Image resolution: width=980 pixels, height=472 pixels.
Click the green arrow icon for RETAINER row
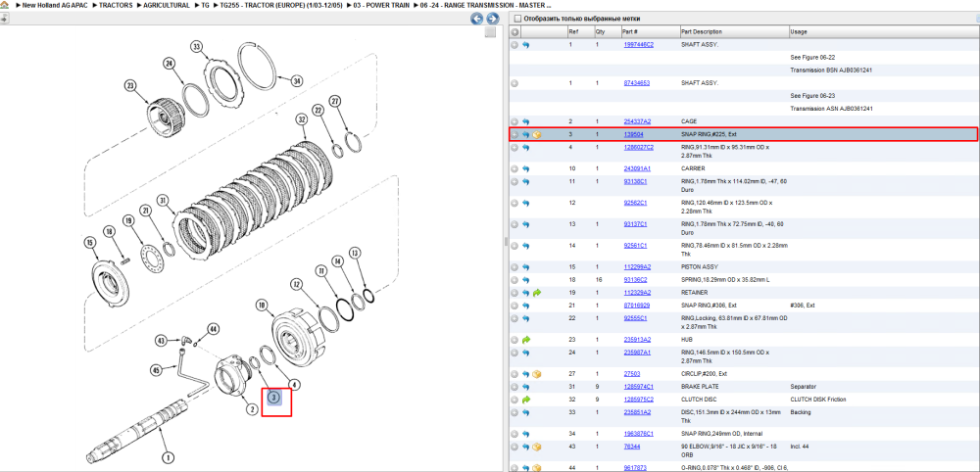[537, 292]
